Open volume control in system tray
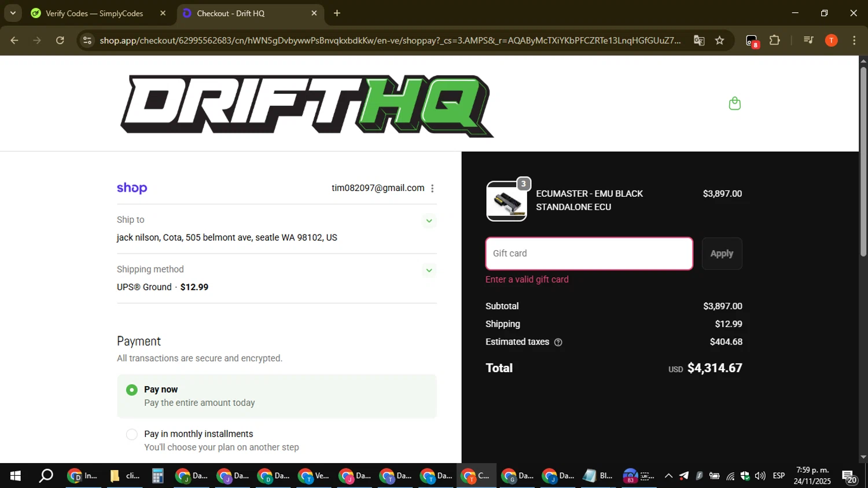868x488 pixels. tap(760, 476)
